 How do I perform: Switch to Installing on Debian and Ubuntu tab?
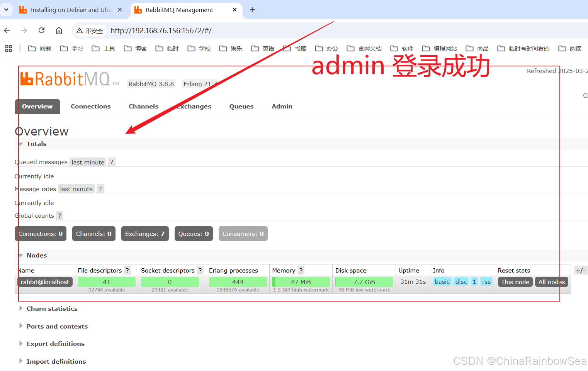click(71, 10)
